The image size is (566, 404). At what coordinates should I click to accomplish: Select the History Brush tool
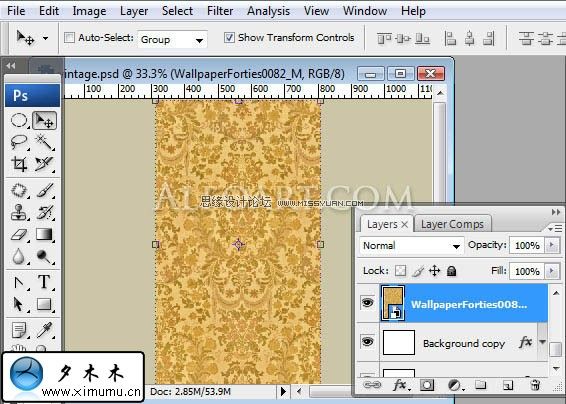pyautogui.click(x=44, y=212)
